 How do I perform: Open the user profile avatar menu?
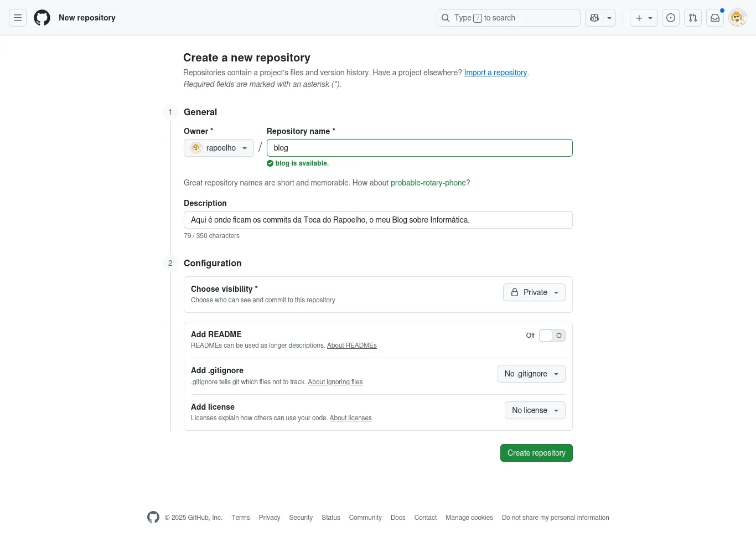[738, 18]
